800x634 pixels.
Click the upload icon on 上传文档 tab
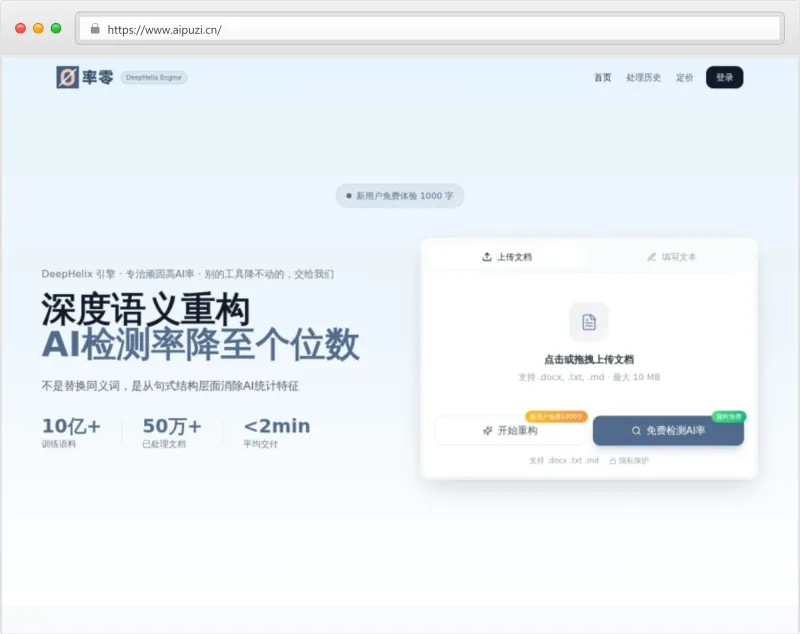tap(486, 256)
